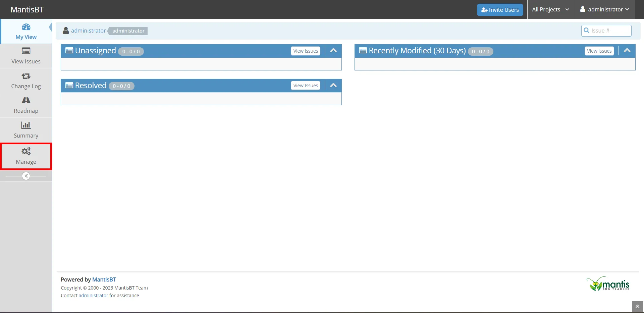Click the Recently Modified panel list icon

coord(363,51)
